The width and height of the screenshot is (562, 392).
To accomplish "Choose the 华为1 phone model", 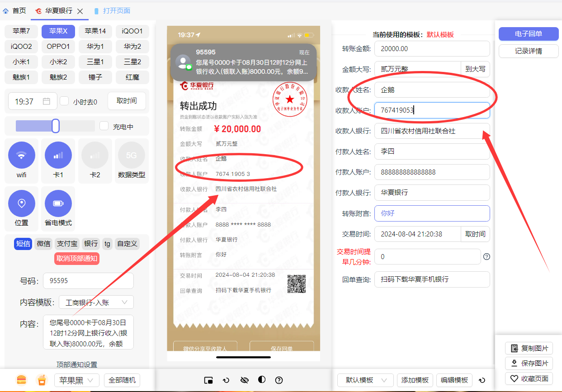I will (95, 47).
